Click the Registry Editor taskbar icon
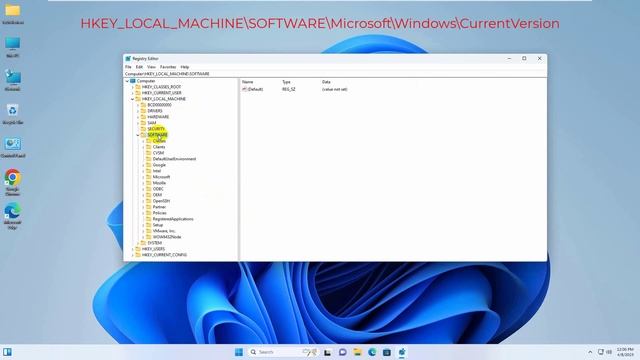The height and width of the screenshot is (360, 640). point(402,352)
